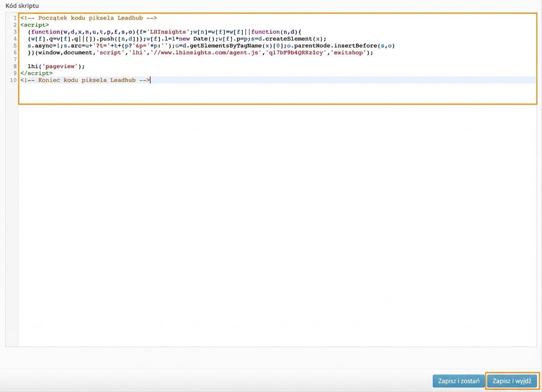
Task: Click the line containing lhi('pageview')
Action: click(56, 66)
